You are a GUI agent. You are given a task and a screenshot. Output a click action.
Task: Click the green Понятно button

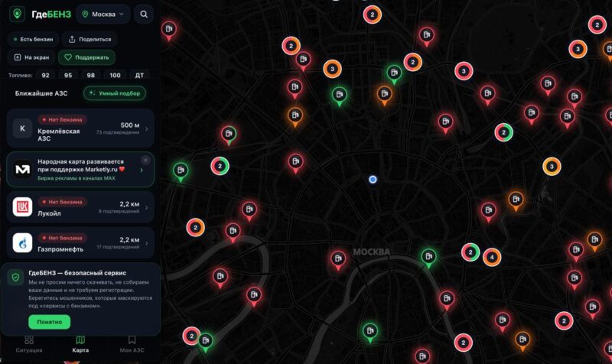click(x=49, y=322)
